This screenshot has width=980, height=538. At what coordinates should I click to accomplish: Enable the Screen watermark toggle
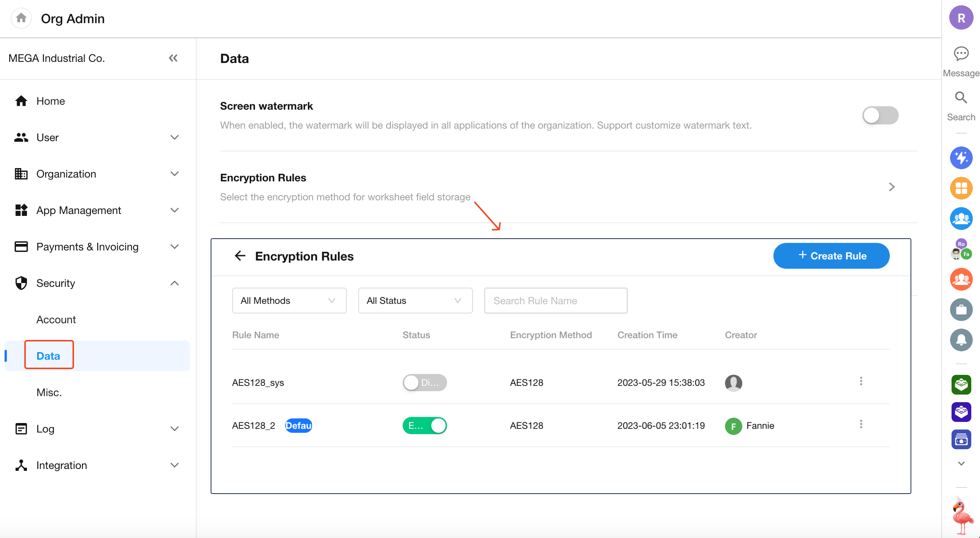coord(880,116)
